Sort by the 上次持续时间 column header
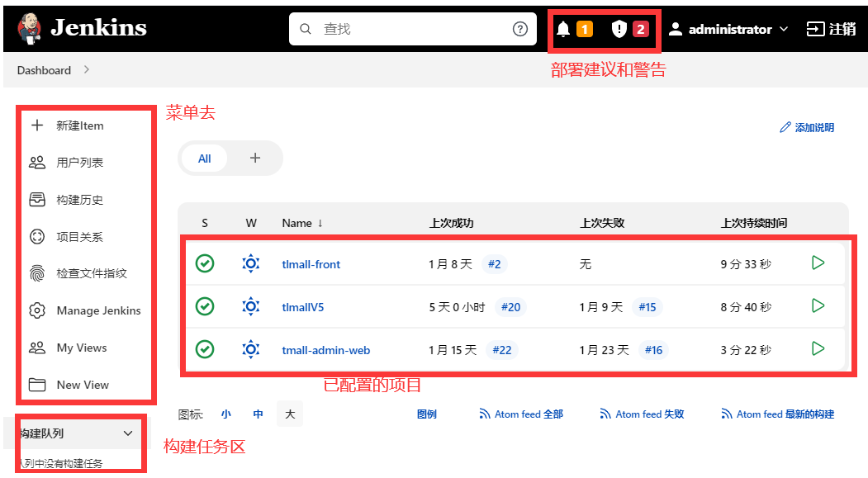 754,223
